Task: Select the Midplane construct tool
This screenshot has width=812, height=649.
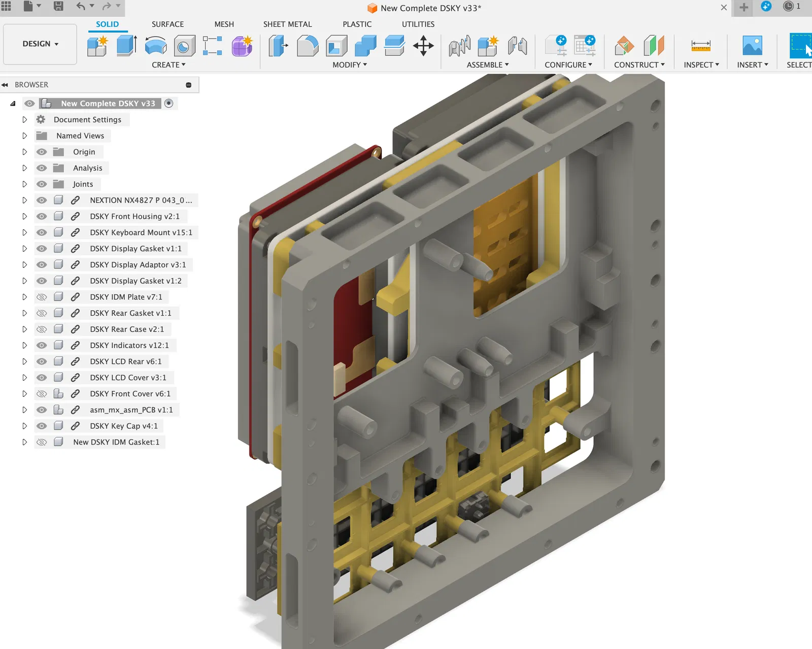Action: pyautogui.click(x=654, y=46)
